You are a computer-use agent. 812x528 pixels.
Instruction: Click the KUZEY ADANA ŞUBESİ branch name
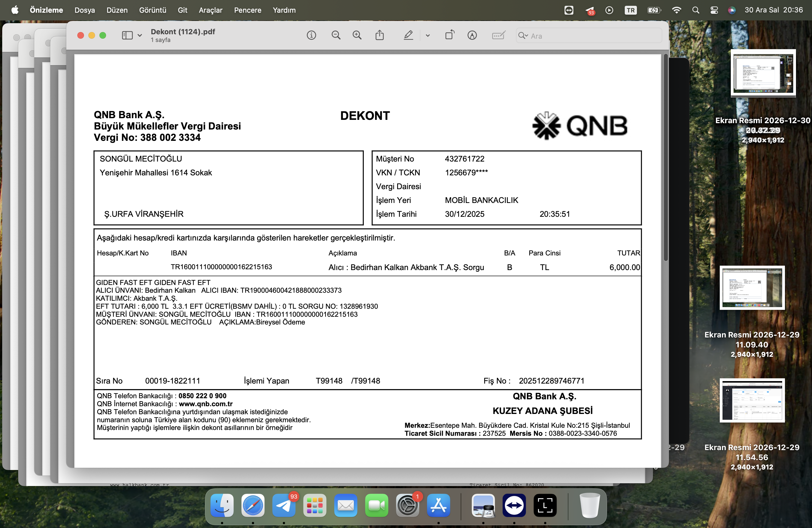click(x=542, y=411)
